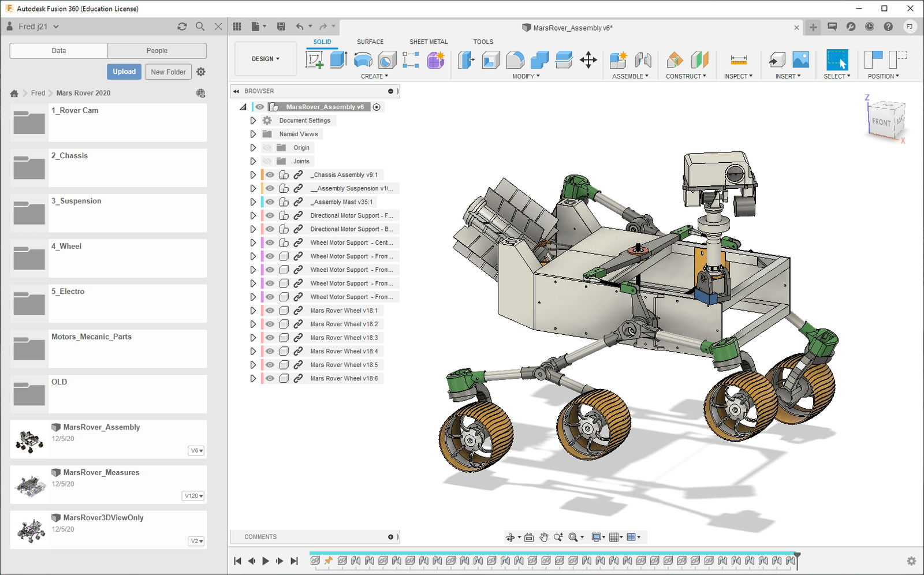924x575 pixels.
Task: Save the document using the disk icon
Action: pyautogui.click(x=281, y=27)
